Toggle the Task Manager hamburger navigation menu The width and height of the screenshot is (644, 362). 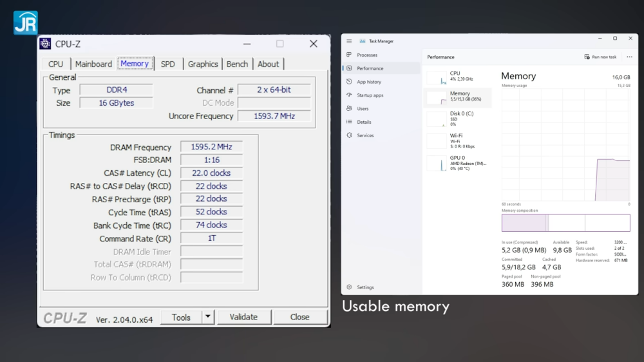349,41
